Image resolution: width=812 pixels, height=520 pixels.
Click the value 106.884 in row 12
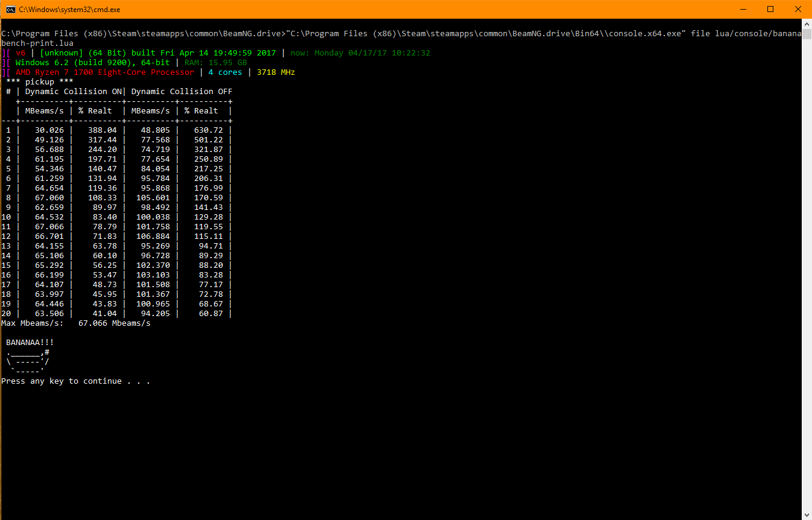153,236
